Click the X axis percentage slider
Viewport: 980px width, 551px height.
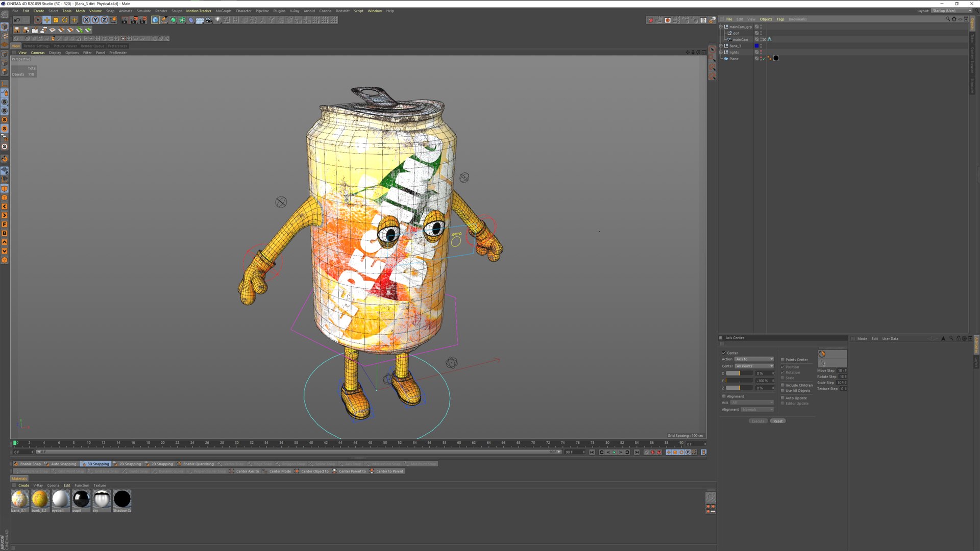pos(740,373)
